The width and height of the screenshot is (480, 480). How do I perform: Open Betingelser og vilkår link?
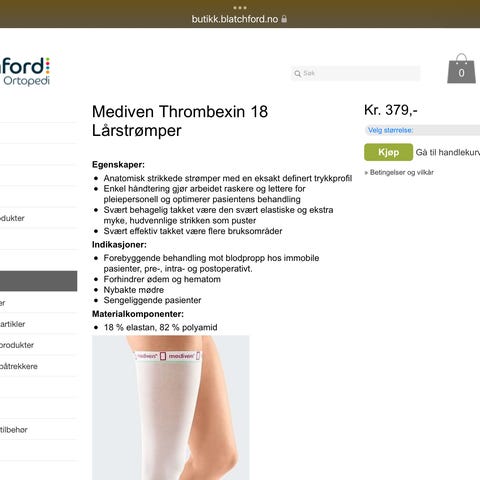pyautogui.click(x=399, y=172)
